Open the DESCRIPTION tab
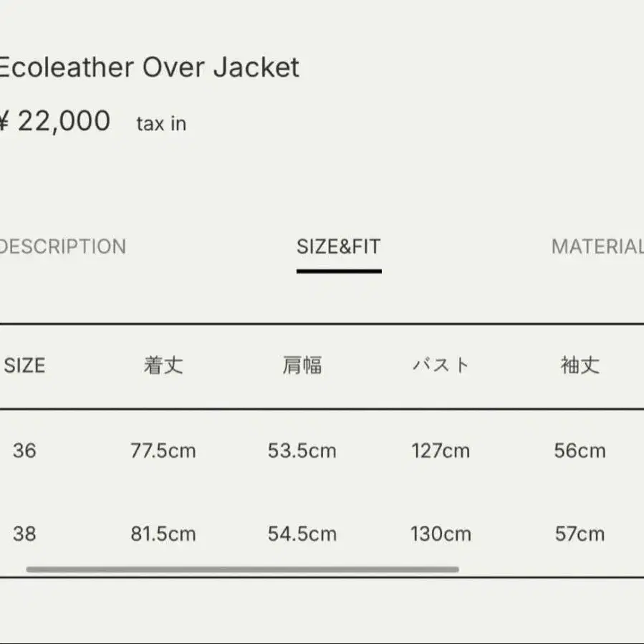The image size is (644, 644). [63, 247]
